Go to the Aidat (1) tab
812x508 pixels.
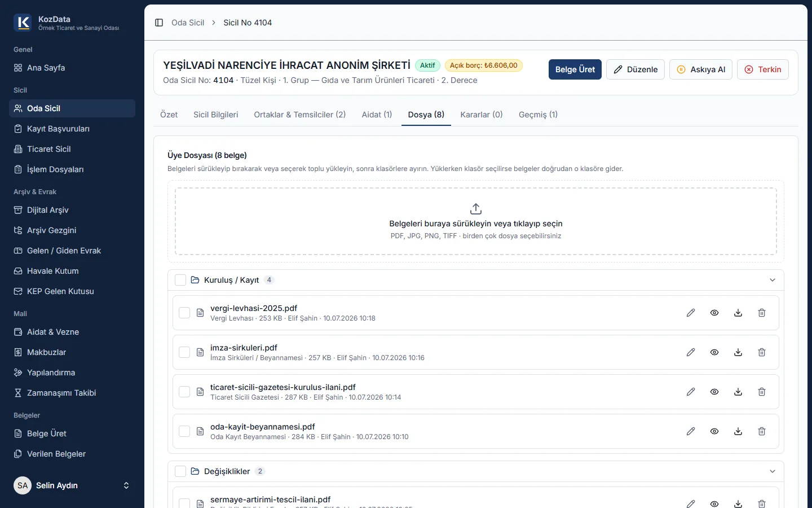point(377,115)
